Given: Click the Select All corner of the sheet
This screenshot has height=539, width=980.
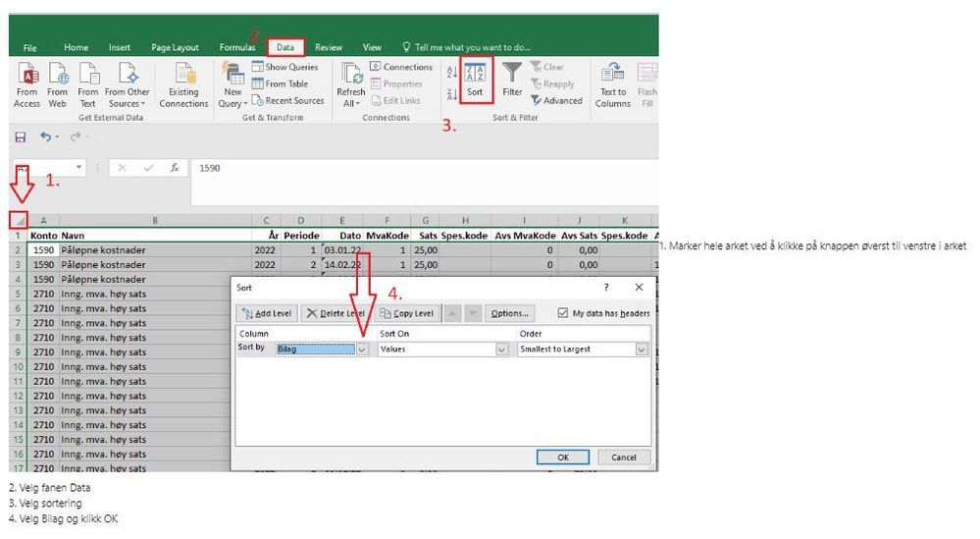Looking at the screenshot, I should 19,220.
